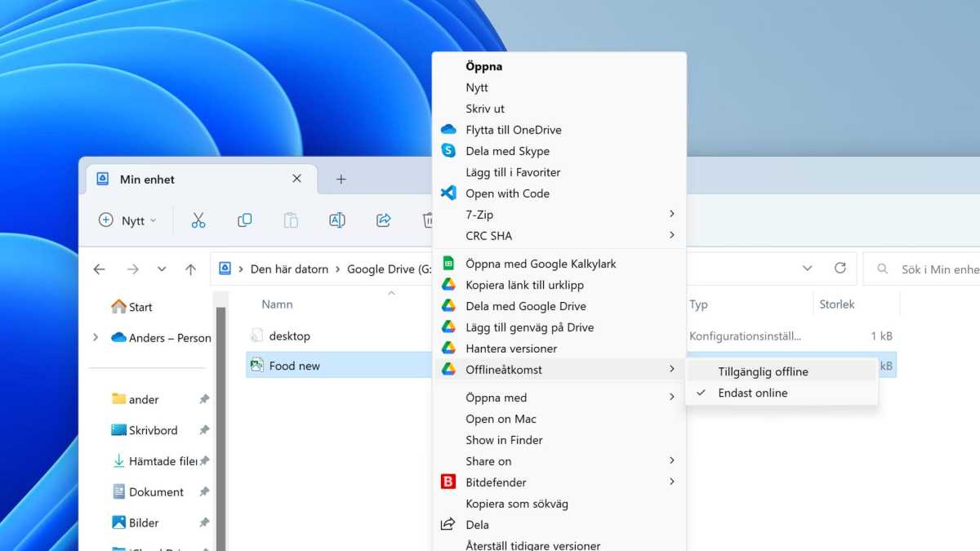Click the Konfigurationsinställ... type cell
This screenshot has width=980, height=551.
point(745,335)
